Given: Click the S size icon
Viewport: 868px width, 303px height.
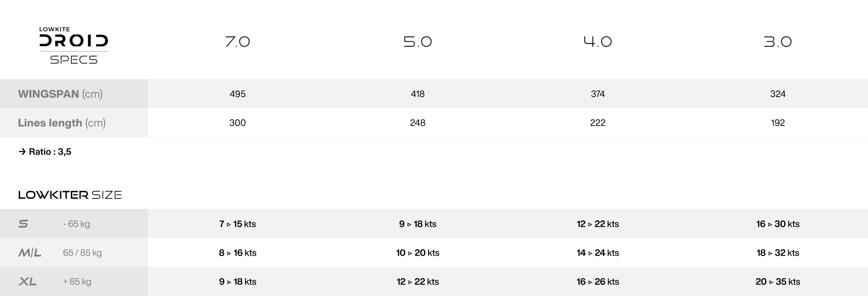Looking at the screenshot, I should (x=23, y=224).
